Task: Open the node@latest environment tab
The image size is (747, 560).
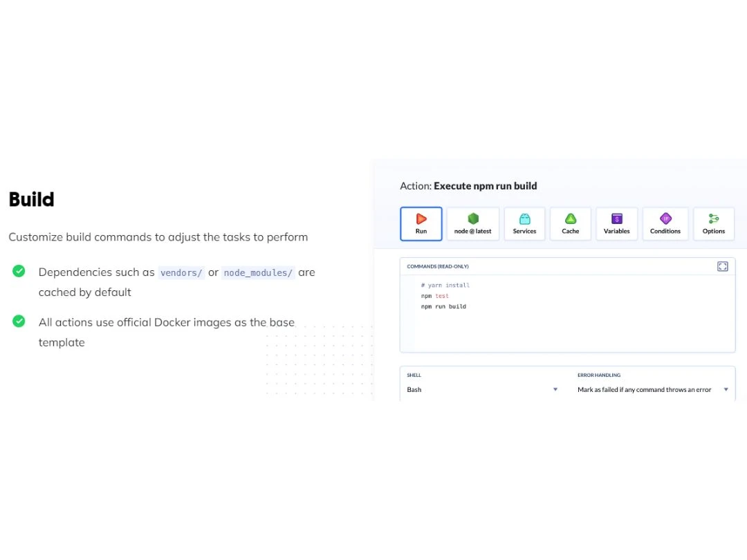Action: pyautogui.click(x=472, y=224)
